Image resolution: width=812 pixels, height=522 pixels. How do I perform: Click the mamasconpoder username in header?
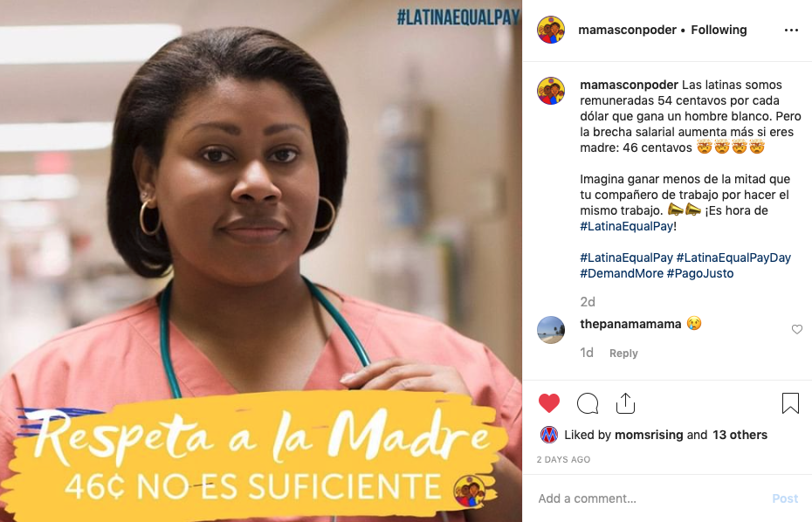pos(627,30)
